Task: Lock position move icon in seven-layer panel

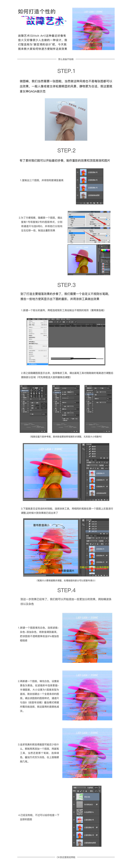Action: click(x=83, y=791)
